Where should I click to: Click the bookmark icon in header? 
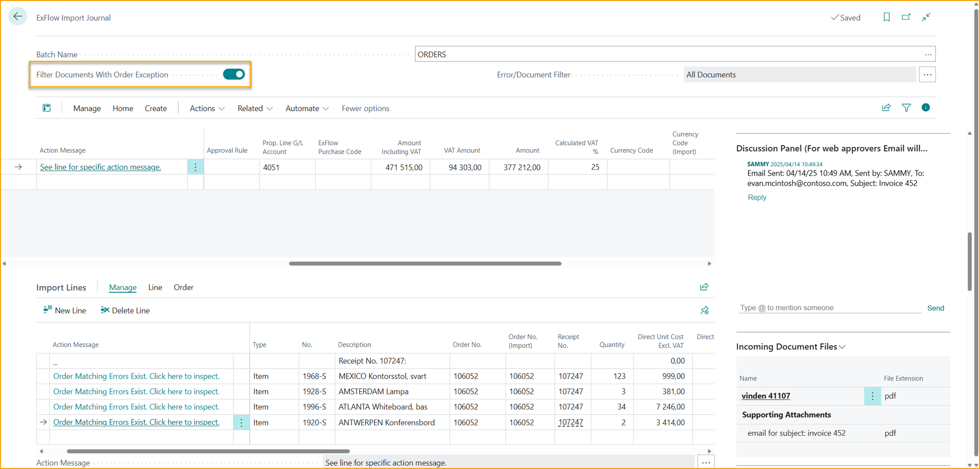(x=886, y=17)
